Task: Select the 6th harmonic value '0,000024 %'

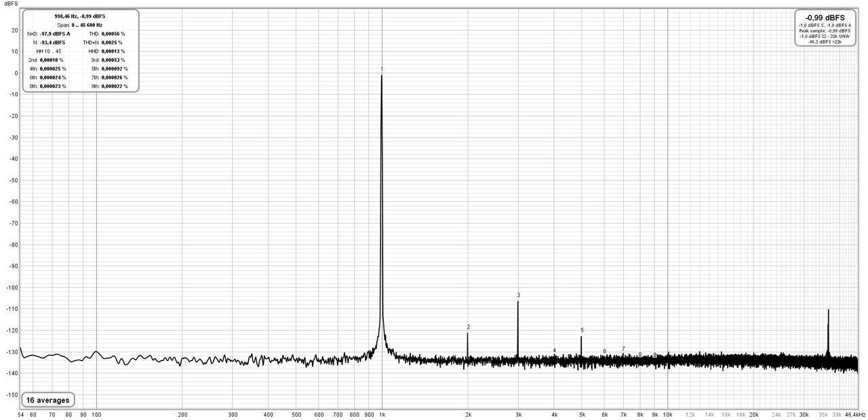Action: 54,77
